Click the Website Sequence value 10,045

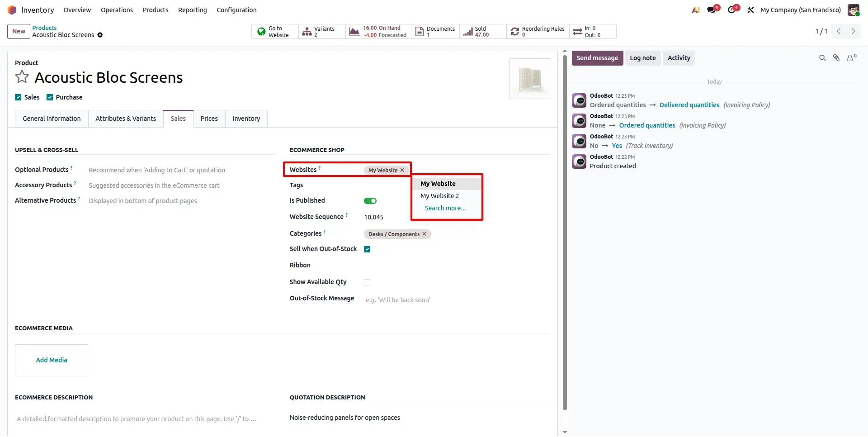click(x=374, y=217)
